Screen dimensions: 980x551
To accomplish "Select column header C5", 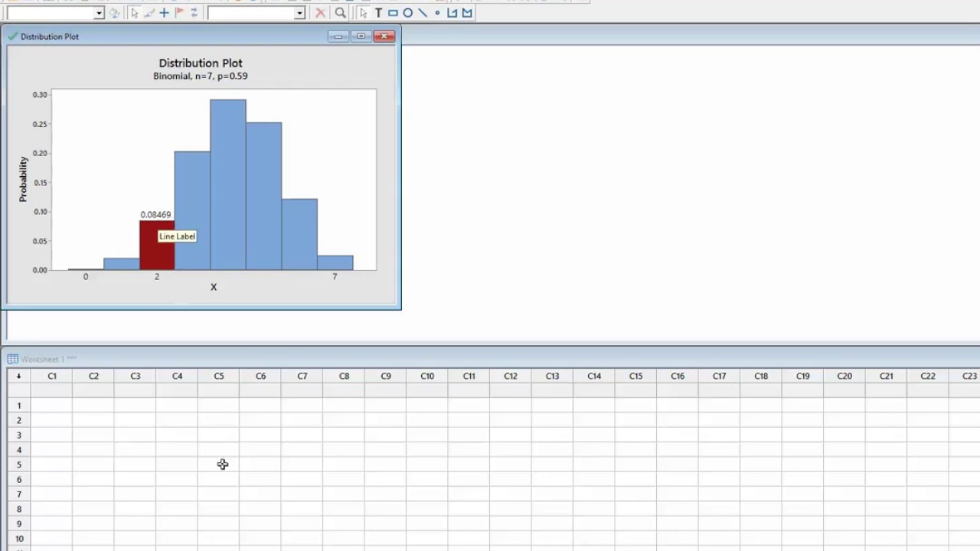I will click(219, 376).
